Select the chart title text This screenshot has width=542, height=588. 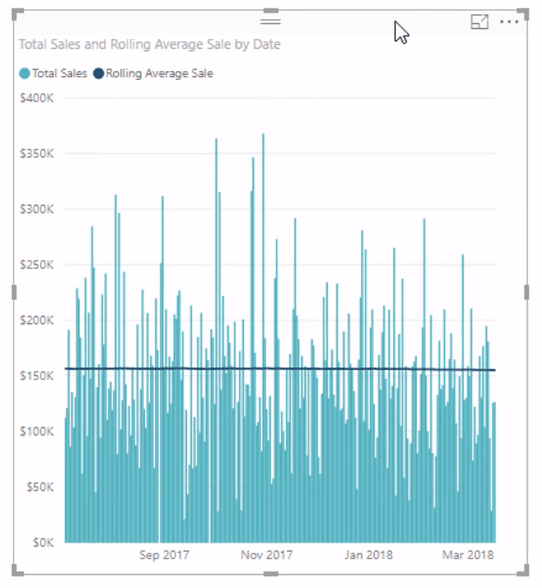150,45
